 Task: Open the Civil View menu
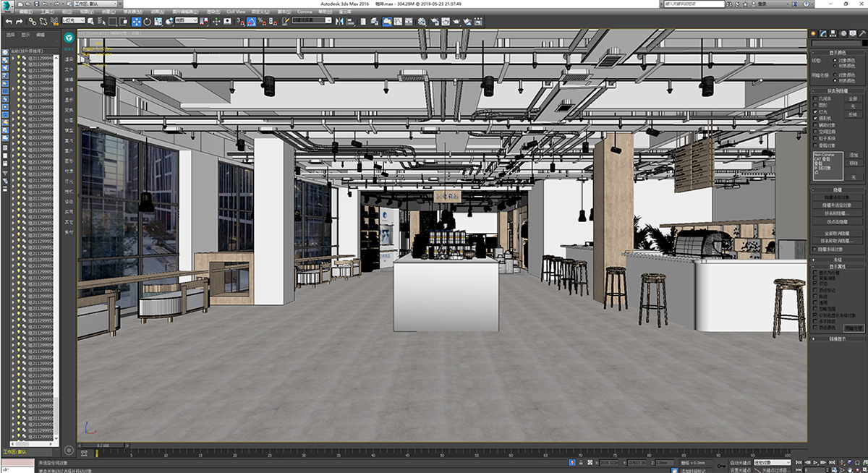click(x=236, y=12)
